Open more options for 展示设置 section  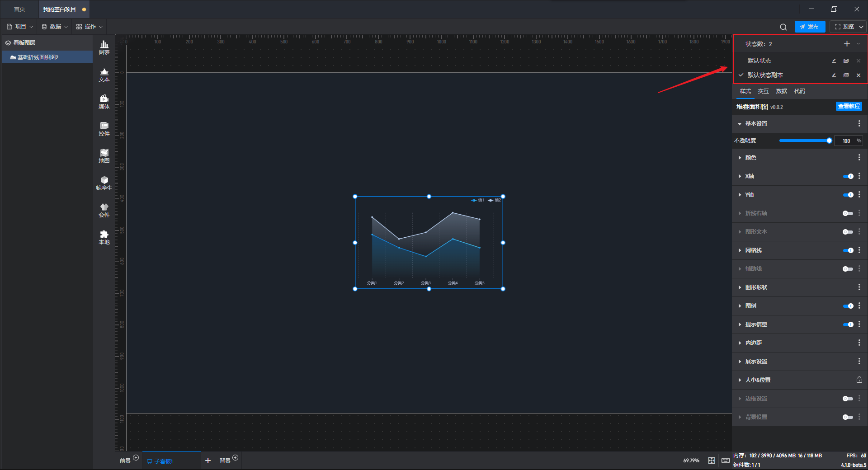point(859,362)
